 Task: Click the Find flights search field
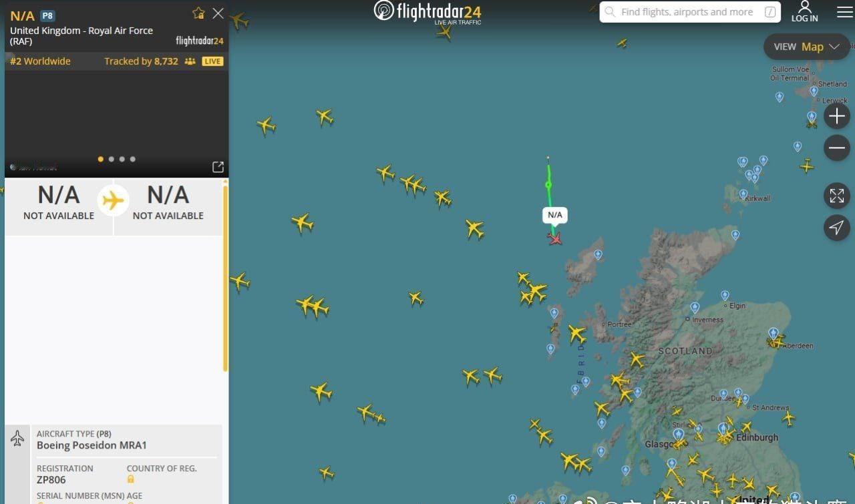tap(690, 12)
